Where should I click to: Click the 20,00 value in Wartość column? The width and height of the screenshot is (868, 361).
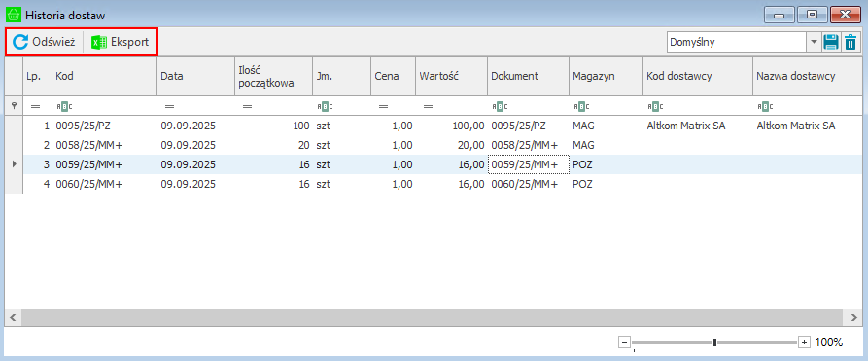(x=471, y=145)
